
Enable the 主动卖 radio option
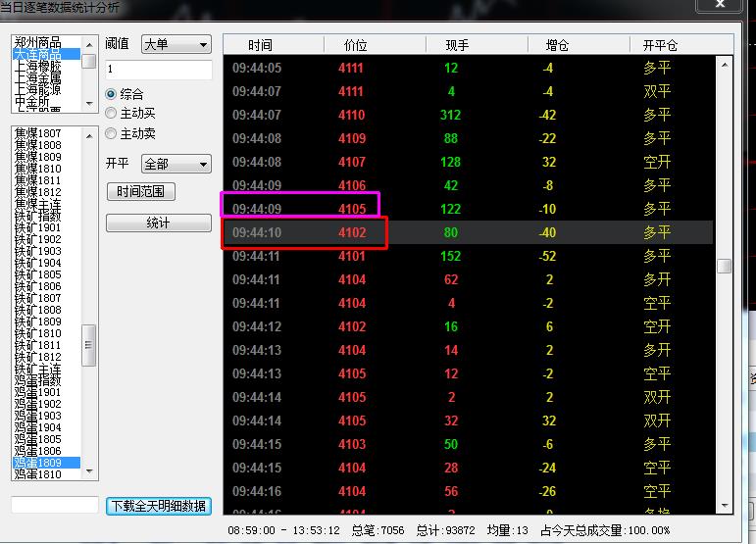[112, 133]
